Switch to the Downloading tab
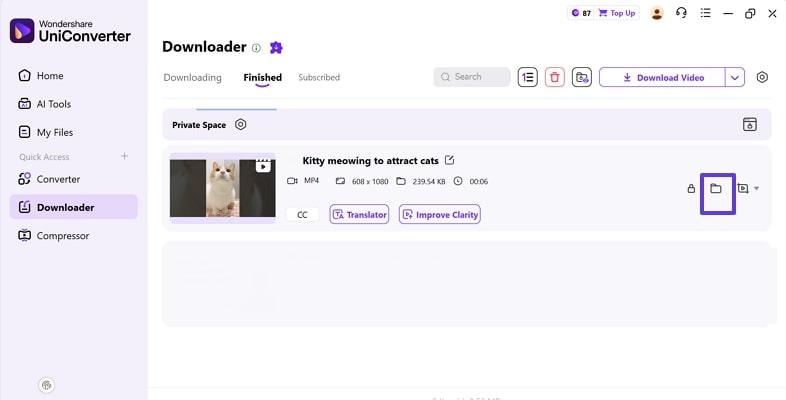Viewport: 786px width, 400px height. click(x=192, y=77)
